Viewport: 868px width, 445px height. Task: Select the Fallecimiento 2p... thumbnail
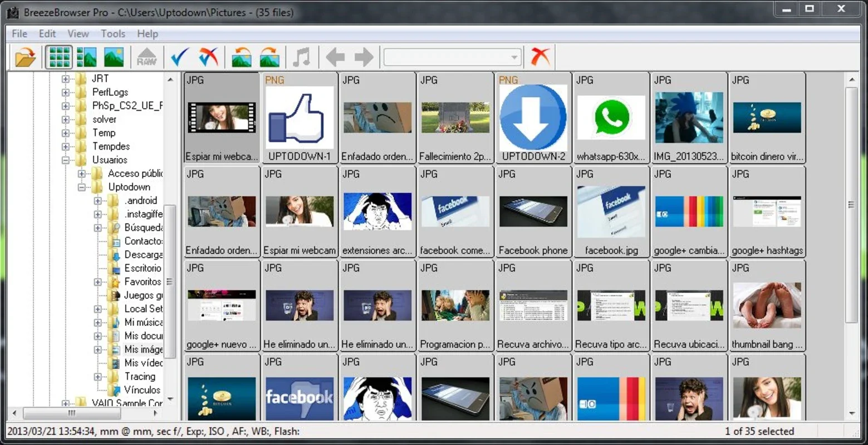point(455,118)
